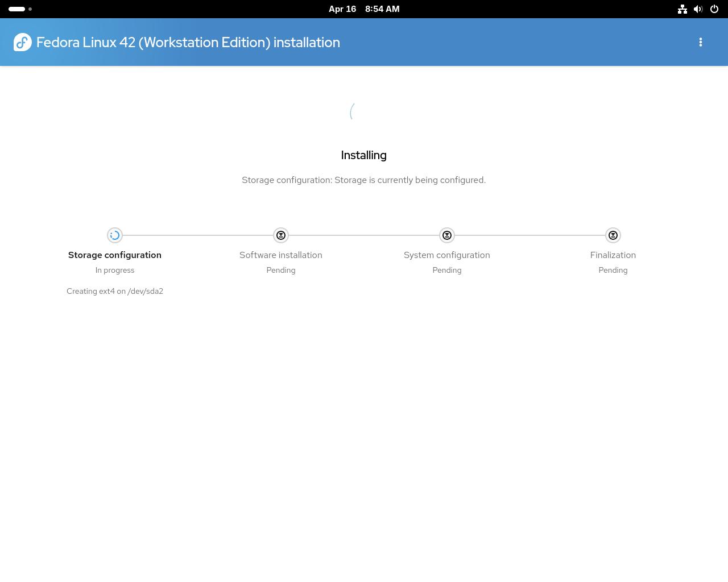Click the power icon in top bar
The height and width of the screenshot is (582, 728).
(x=714, y=9)
